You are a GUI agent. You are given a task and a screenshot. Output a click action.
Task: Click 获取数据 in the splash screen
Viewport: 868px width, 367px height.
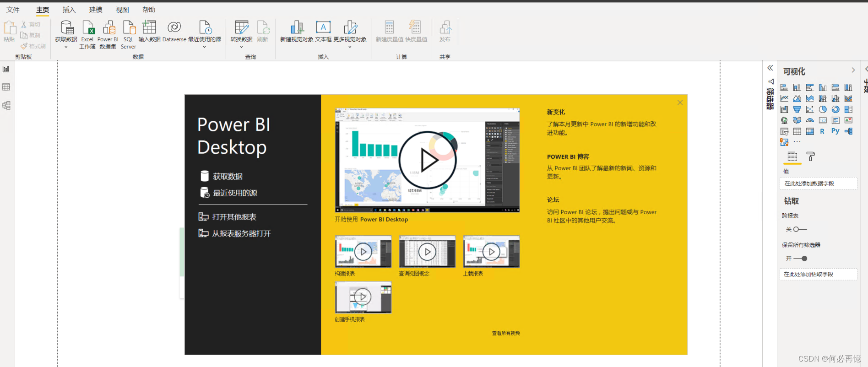tap(222, 176)
